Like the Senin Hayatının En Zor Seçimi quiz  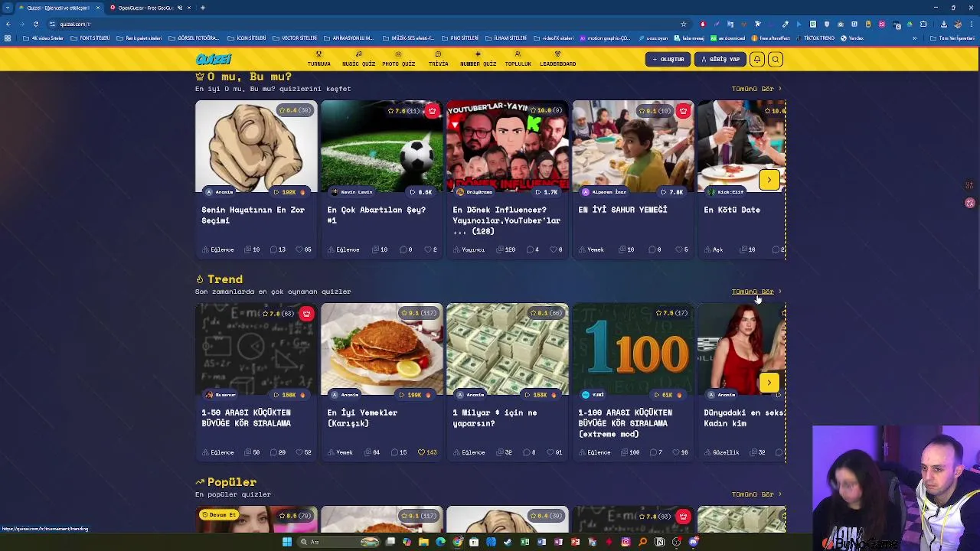tap(303, 249)
